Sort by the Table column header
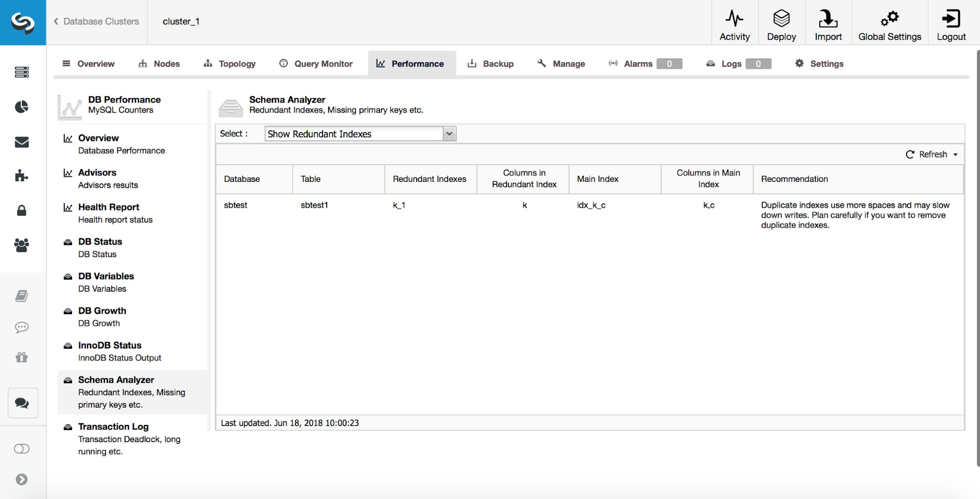Image resolution: width=980 pixels, height=499 pixels. [x=339, y=179]
